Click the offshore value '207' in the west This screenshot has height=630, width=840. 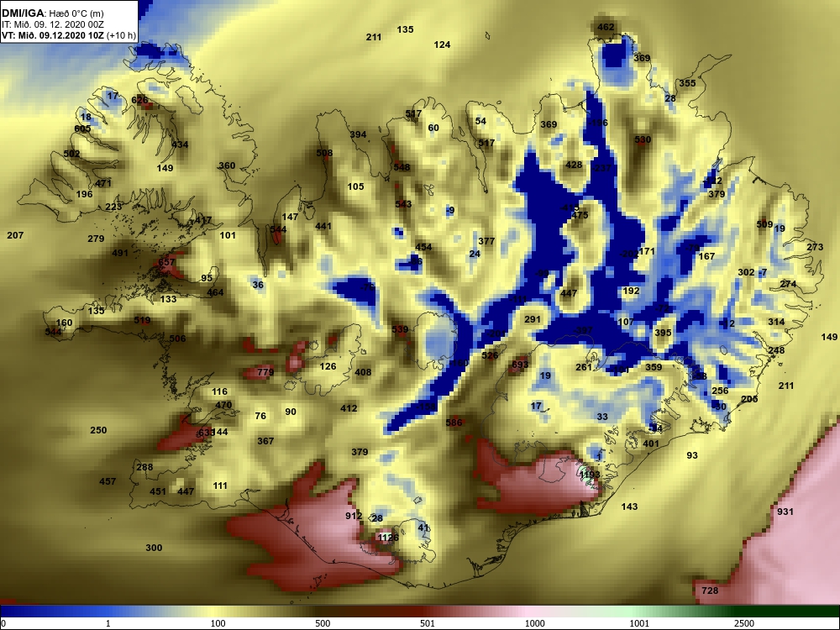coord(15,235)
